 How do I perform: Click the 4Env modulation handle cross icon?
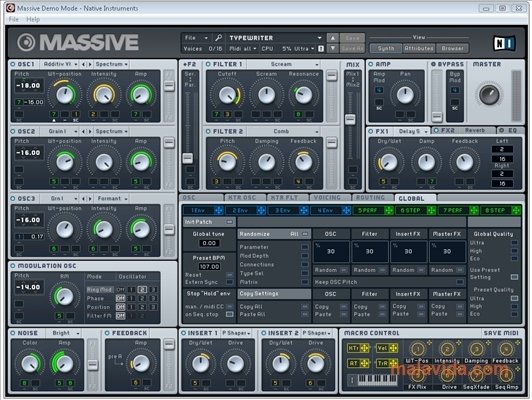point(346,210)
